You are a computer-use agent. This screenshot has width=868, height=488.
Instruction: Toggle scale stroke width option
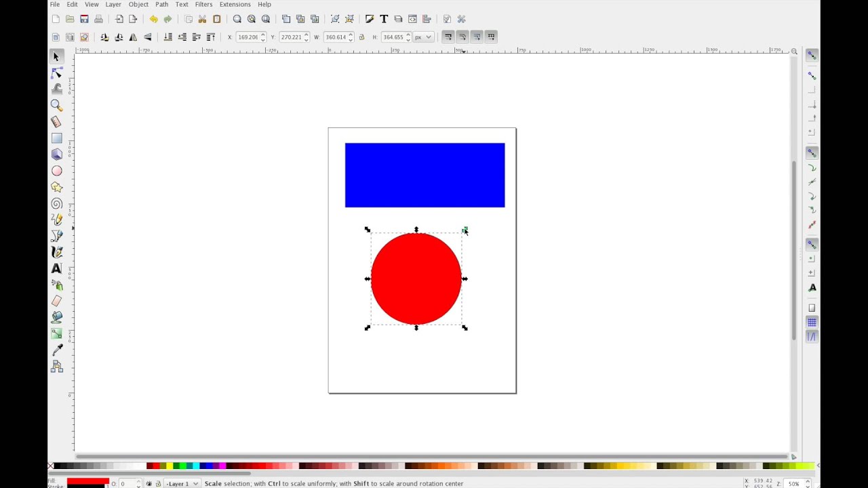pyautogui.click(x=448, y=37)
